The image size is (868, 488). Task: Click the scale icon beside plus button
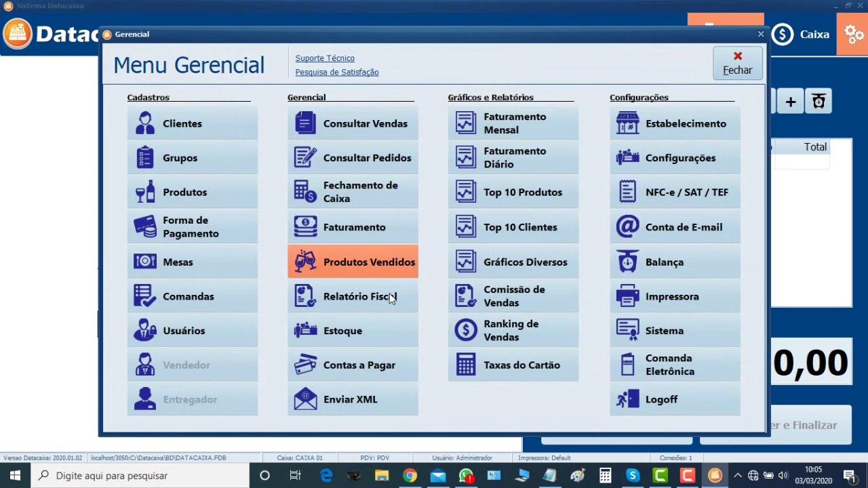pyautogui.click(x=818, y=102)
